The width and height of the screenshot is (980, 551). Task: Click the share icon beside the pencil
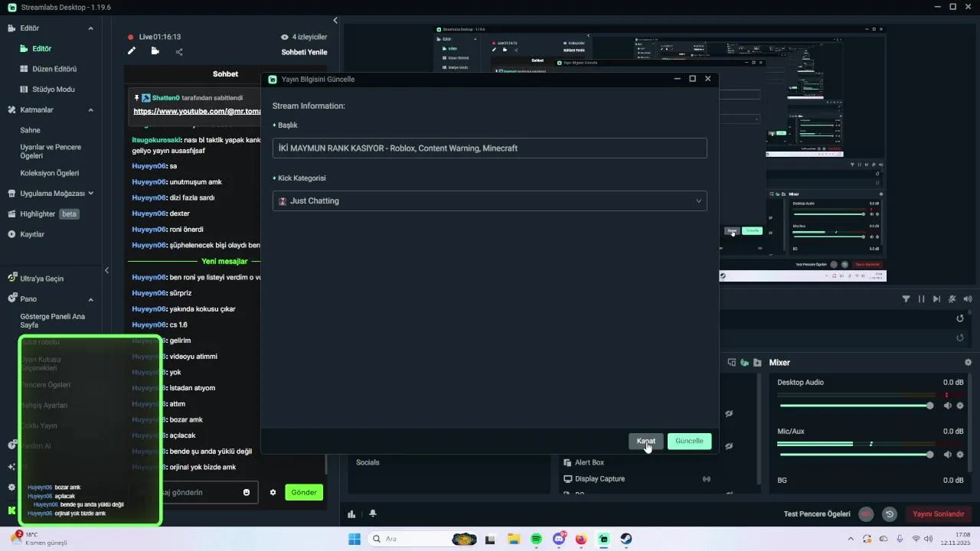[x=179, y=52]
